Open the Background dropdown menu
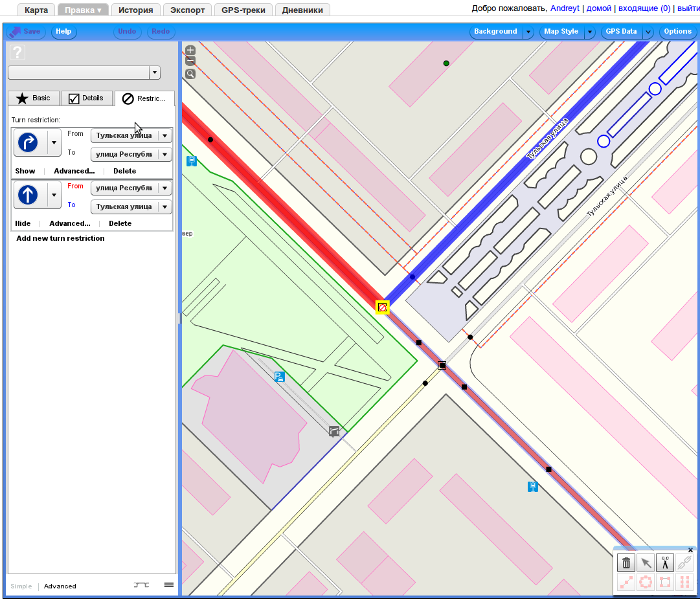 coord(528,32)
